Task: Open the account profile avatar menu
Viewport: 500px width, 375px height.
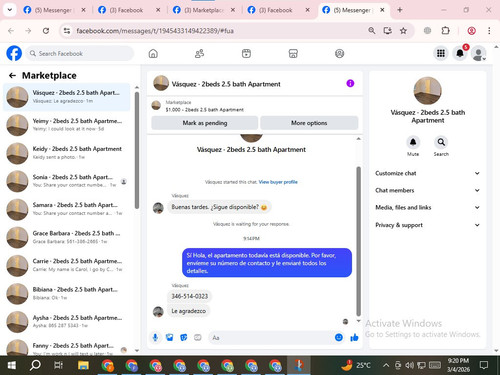Action: pyautogui.click(x=479, y=54)
